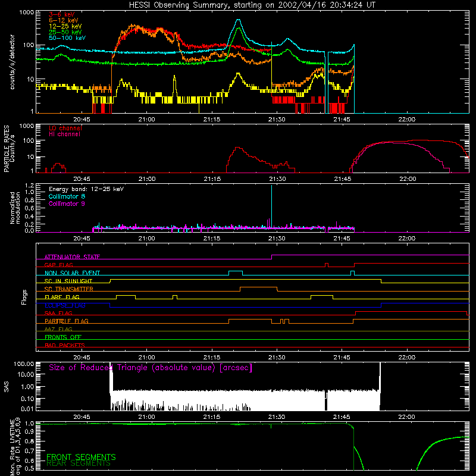Click the SAS axis label
Screen dimensions: 476x476
click(x=6, y=387)
